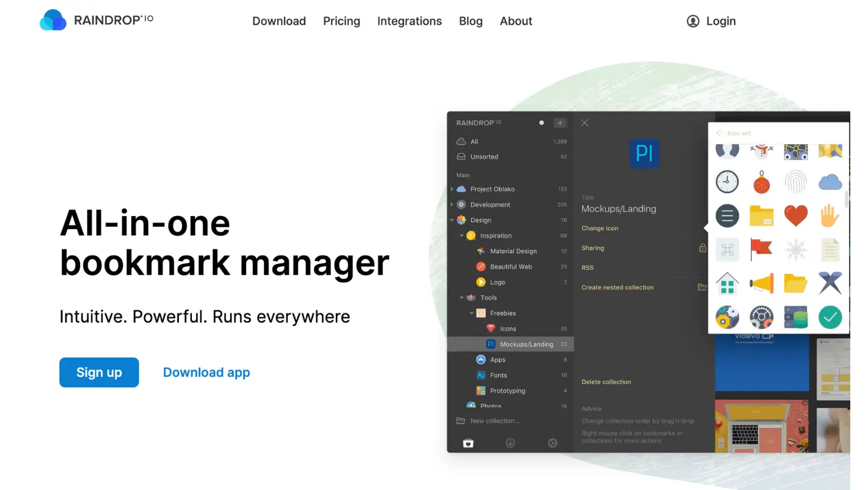Viewport: 868px width, 490px height.
Task: Collapse the Design collection
Action: (x=451, y=220)
